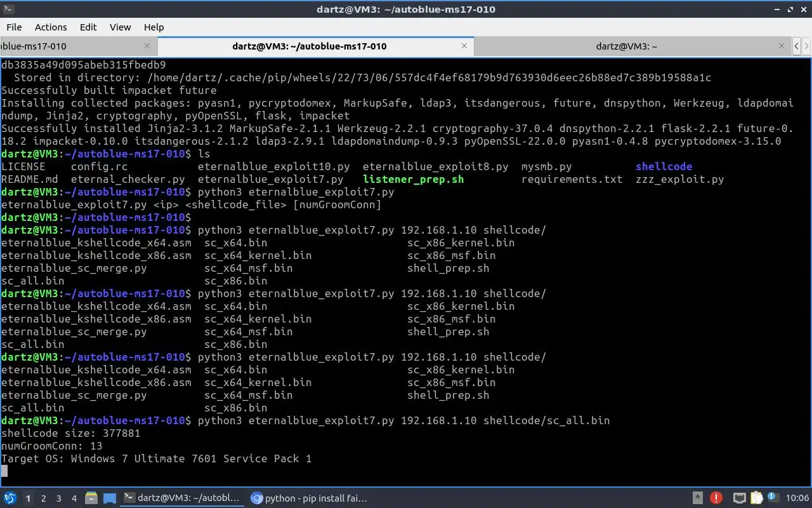The image size is (812, 508).
Task: Close the terminal window
Action: [802, 9]
